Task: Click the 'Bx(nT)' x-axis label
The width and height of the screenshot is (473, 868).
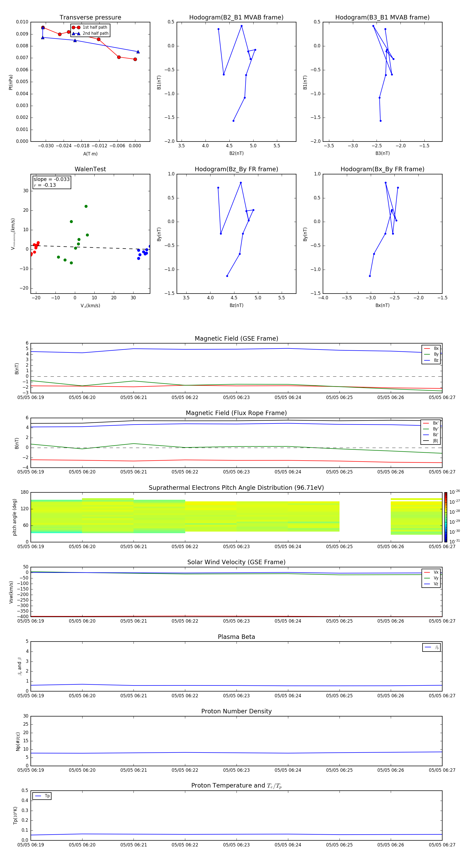Action: coord(382,305)
